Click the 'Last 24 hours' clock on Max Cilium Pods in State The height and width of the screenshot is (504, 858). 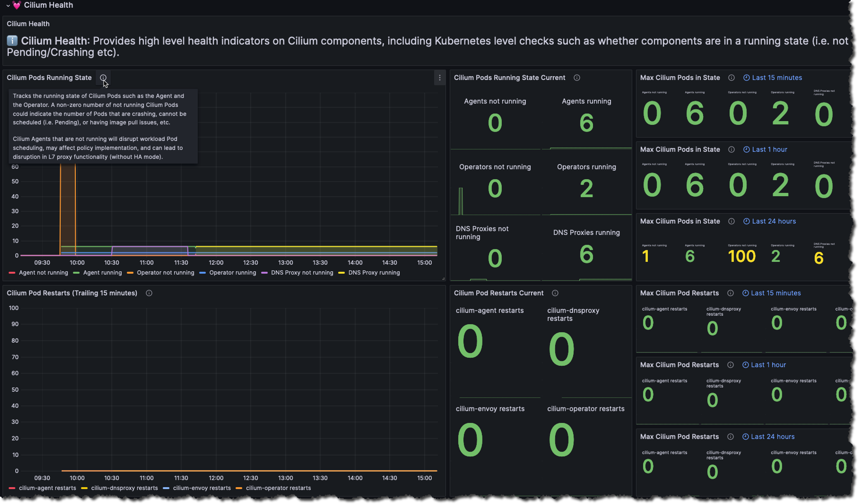point(770,221)
